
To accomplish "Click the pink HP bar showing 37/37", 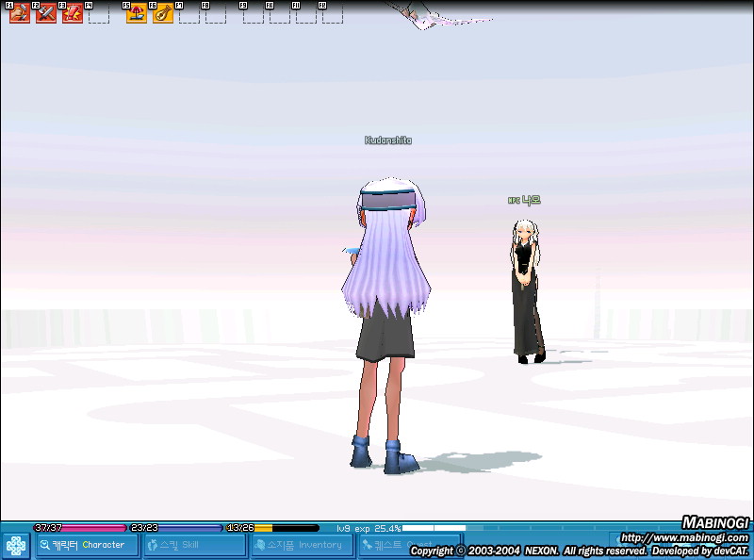I will coord(80,528).
